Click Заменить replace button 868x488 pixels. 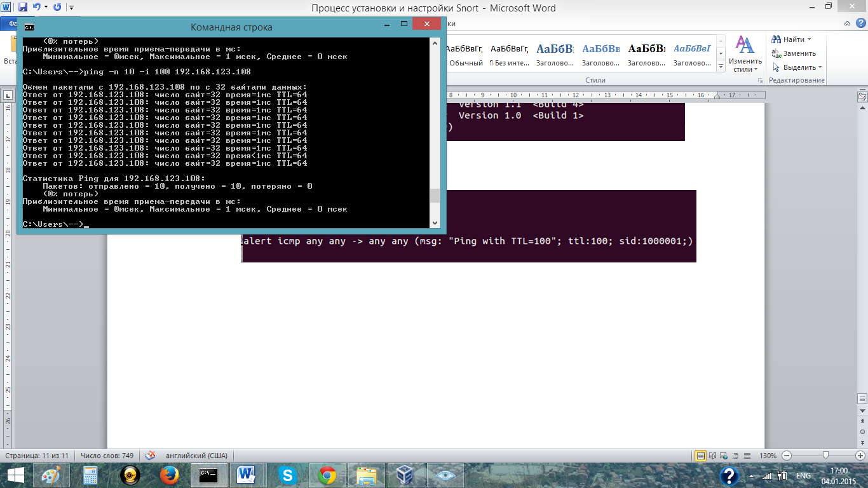point(794,53)
